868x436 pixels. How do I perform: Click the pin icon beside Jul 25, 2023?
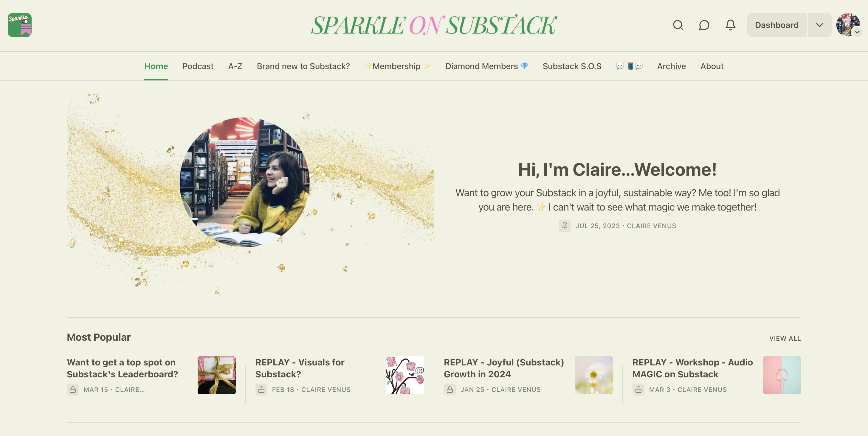pos(565,225)
